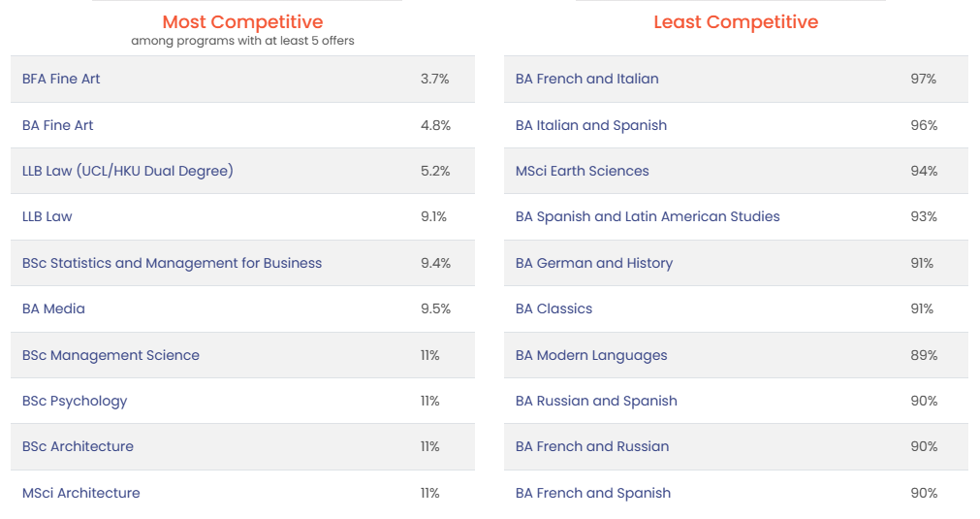
Task: Select the BA Media program link
Action: (53, 308)
